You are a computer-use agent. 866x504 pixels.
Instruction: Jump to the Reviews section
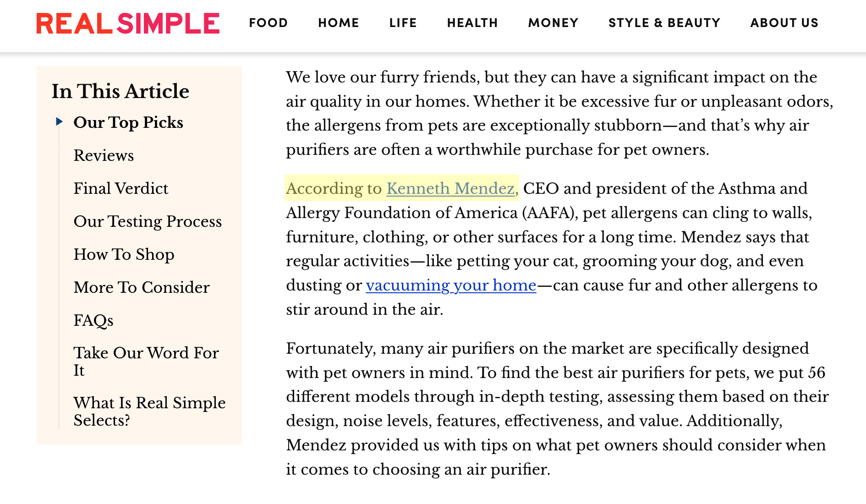(x=104, y=155)
